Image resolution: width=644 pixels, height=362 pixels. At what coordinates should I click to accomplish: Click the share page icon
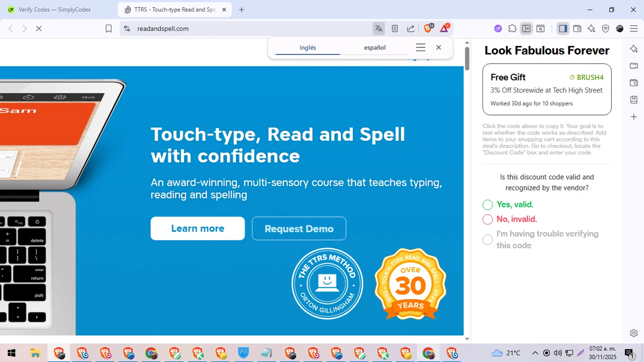411,29
